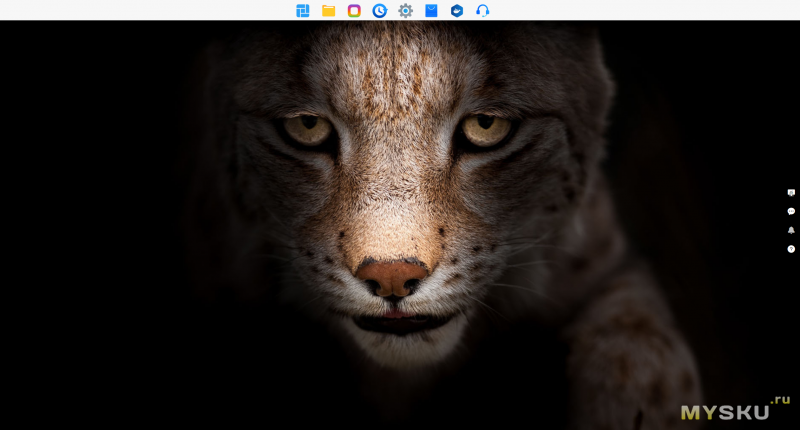The width and height of the screenshot is (800, 430).
Task: Open the blue tiled-grid main menu icon
Action: pyautogui.click(x=303, y=11)
